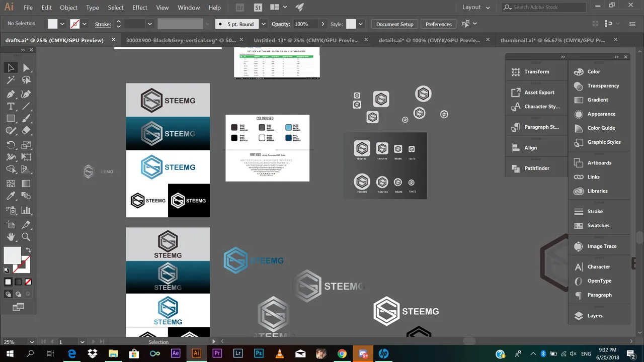This screenshot has width=644, height=362.
Task: Select the Width tool
Action: pos(11,157)
